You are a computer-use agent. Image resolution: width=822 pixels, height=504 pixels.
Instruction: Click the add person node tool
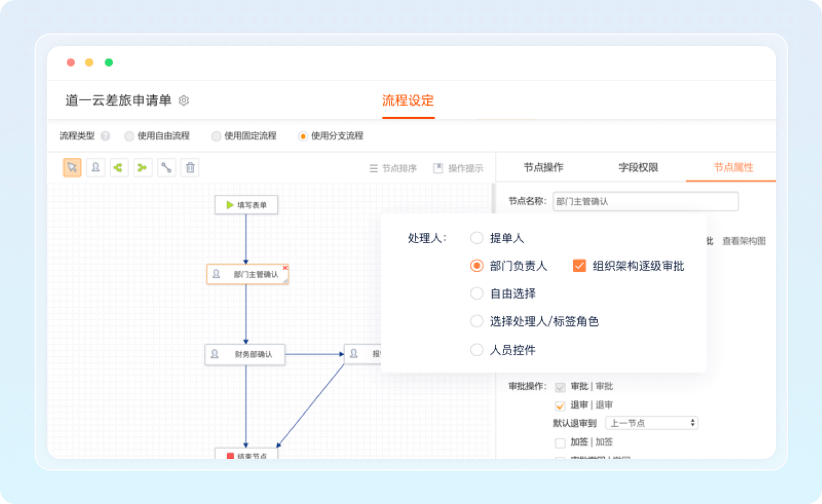click(x=95, y=168)
